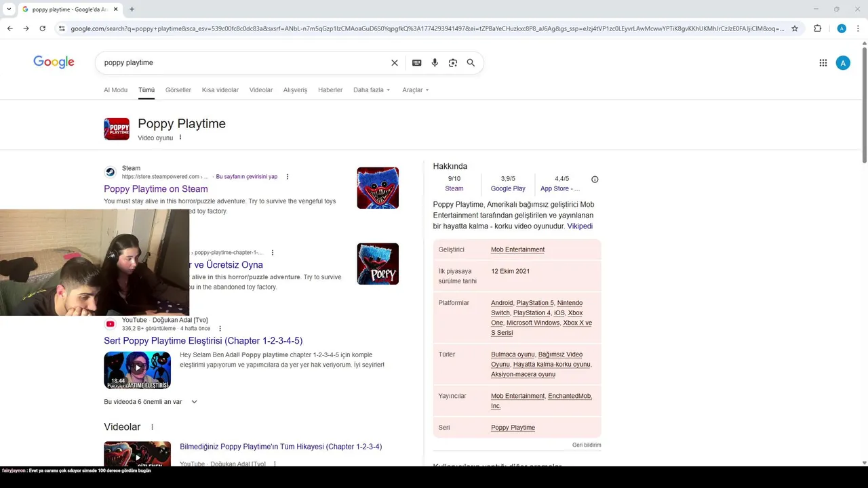Open the second result's three-dot menu

coord(272,253)
